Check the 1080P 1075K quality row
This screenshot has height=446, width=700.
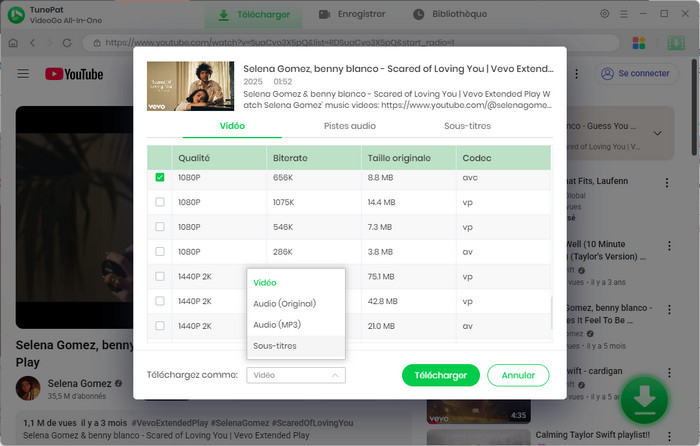pos(160,202)
